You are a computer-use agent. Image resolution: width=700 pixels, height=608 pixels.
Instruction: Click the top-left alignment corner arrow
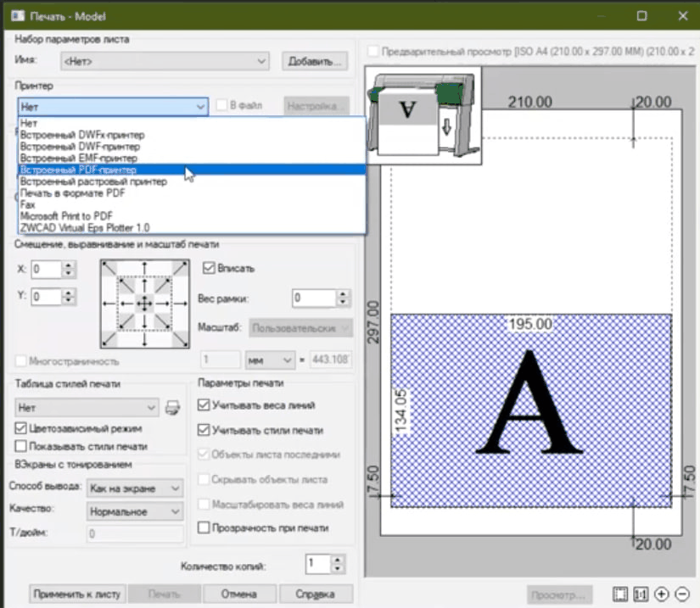tap(109, 268)
